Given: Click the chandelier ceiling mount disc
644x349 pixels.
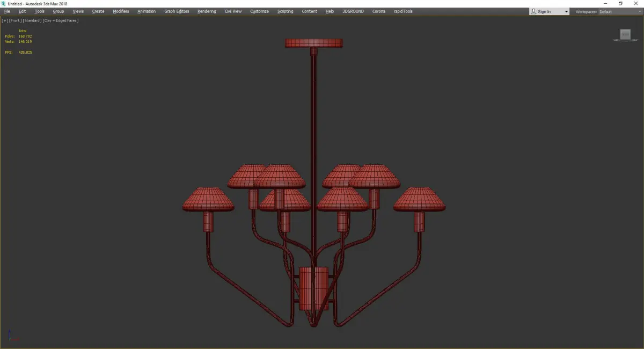Looking at the screenshot, I should coord(314,43).
